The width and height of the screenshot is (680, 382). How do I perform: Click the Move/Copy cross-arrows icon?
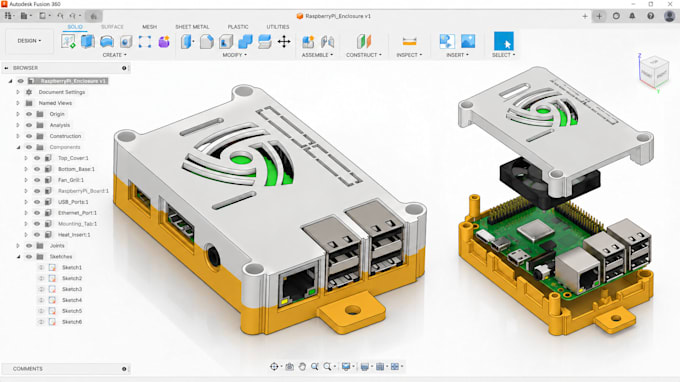[x=284, y=42]
